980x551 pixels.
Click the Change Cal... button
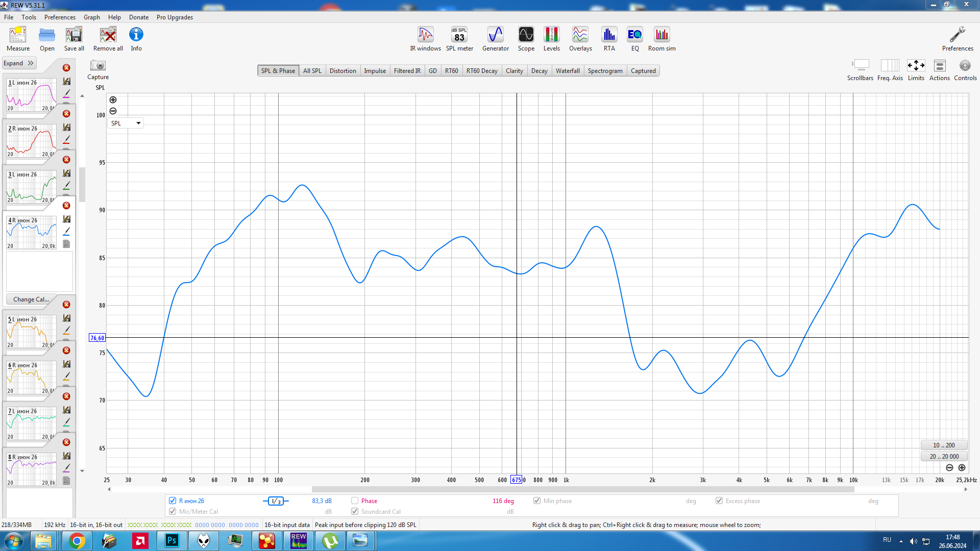point(31,299)
